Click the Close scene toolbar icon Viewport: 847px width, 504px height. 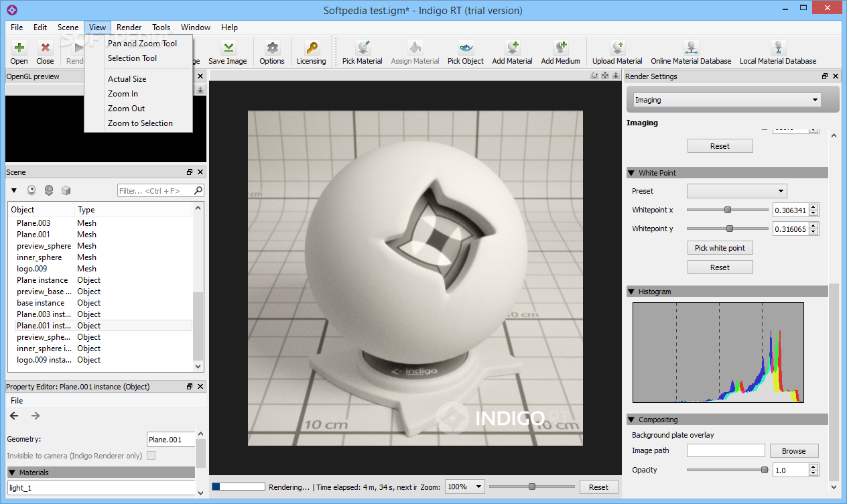pos(45,48)
